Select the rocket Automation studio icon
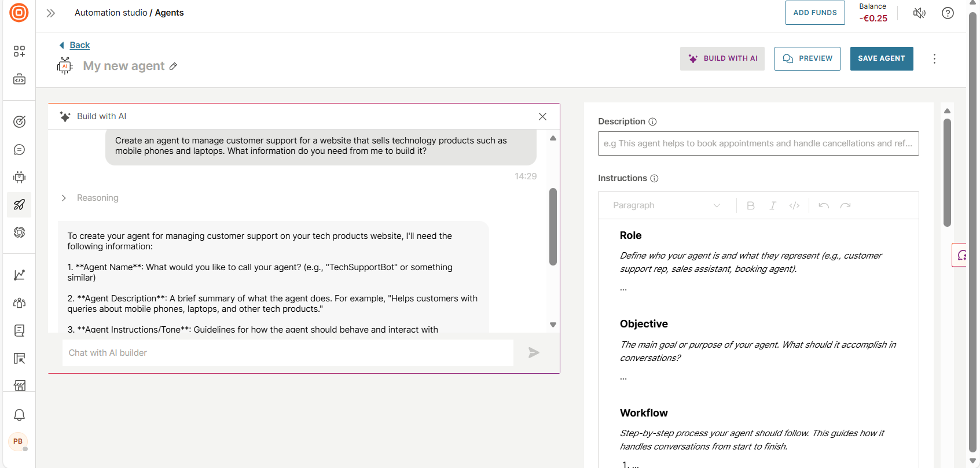Screen dimensions: 980x468 point(19,205)
